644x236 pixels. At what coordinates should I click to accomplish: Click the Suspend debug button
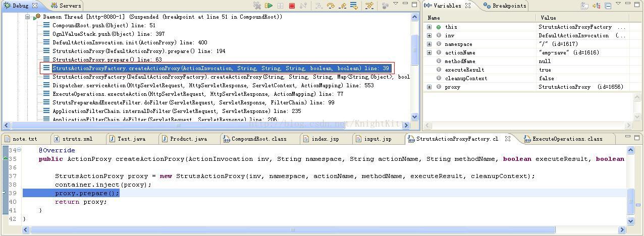[x=280, y=6]
